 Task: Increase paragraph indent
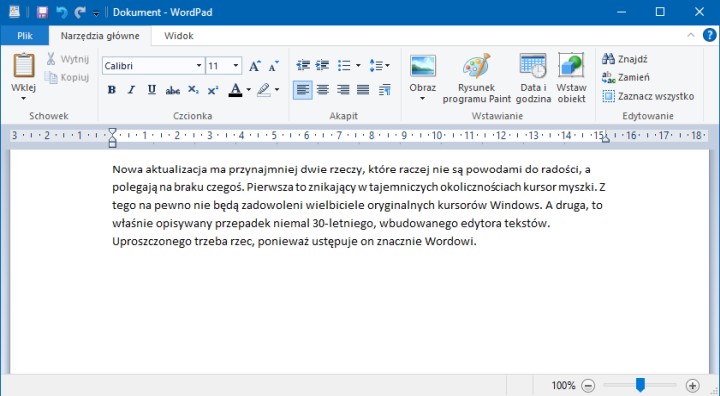point(322,65)
